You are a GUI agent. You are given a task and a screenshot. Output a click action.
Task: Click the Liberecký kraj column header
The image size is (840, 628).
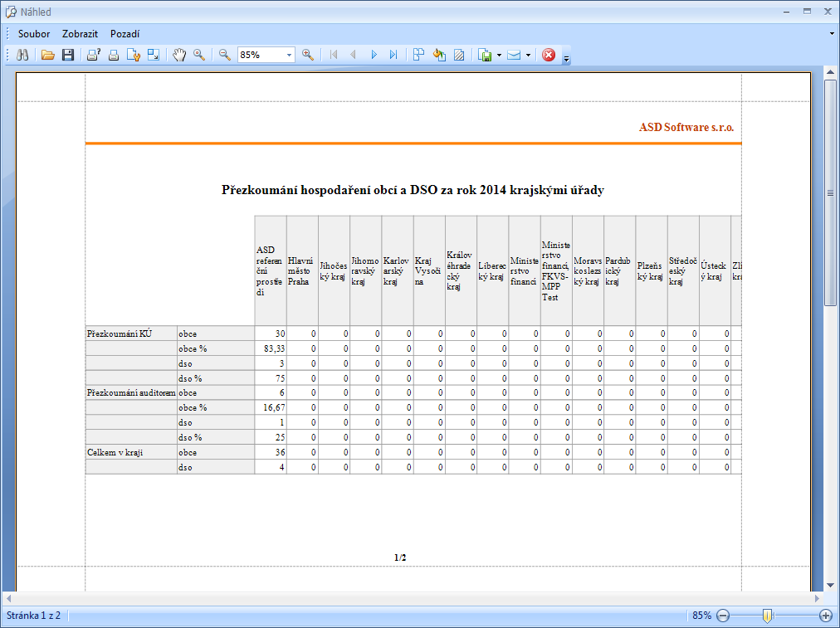tap(492, 271)
